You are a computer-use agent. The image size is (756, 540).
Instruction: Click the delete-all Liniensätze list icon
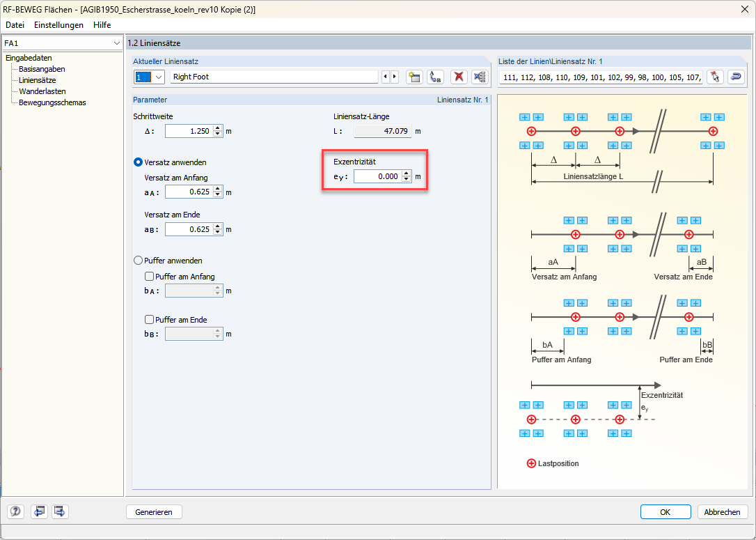tap(479, 77)
